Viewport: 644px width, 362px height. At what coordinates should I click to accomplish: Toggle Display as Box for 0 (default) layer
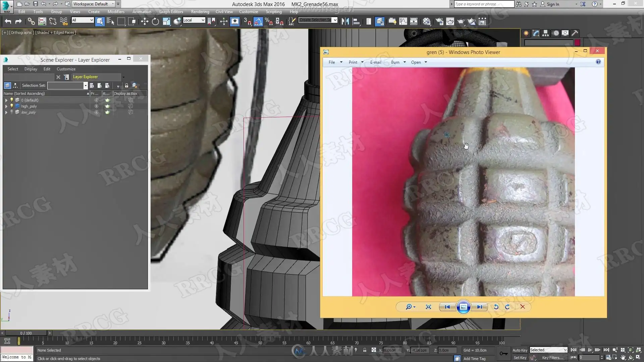130,100
